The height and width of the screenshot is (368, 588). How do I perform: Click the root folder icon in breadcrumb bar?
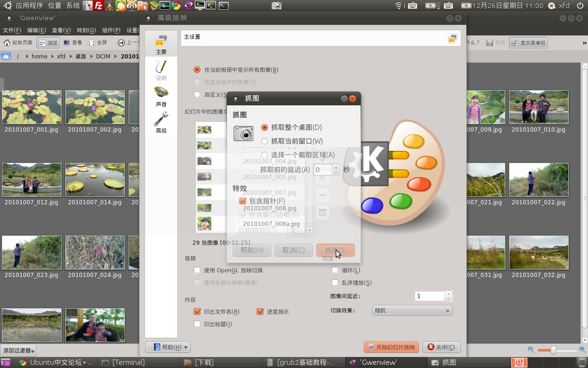point(6,56)
